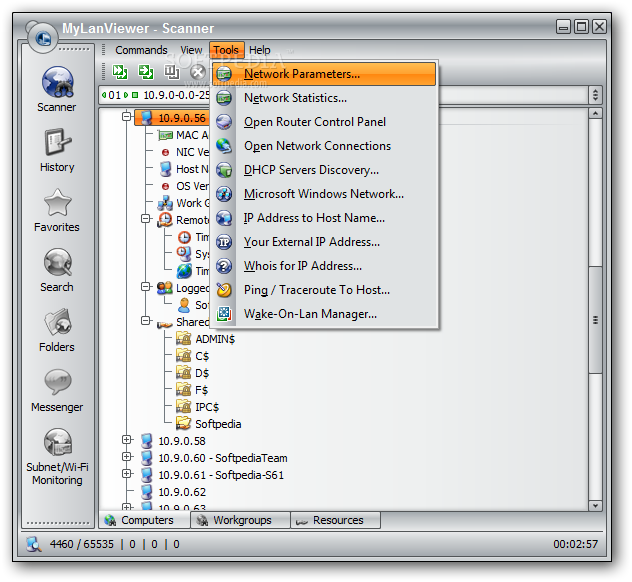The image size is (632, 582).
Task: Collapse the Logged users node
Action: point(146,287)
